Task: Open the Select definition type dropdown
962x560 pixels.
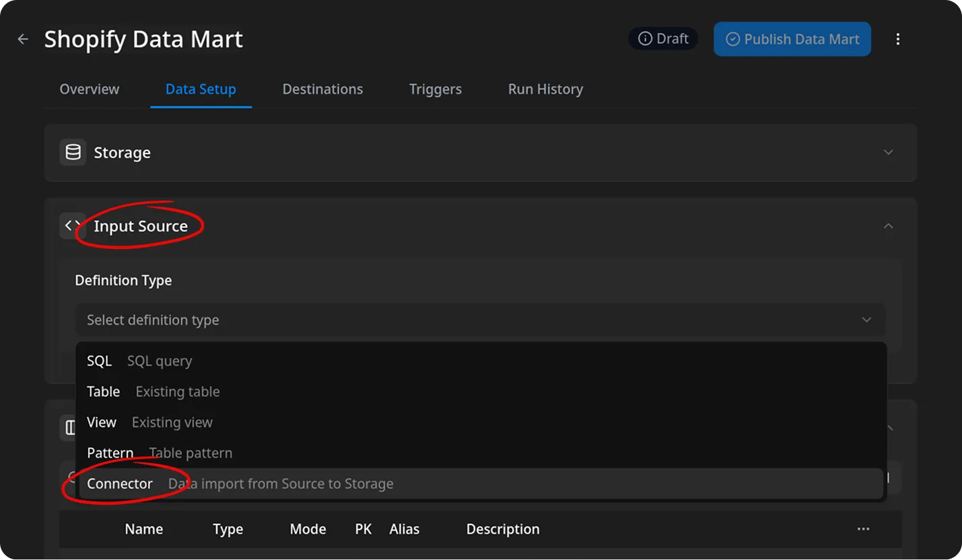Action: (480, 320)
